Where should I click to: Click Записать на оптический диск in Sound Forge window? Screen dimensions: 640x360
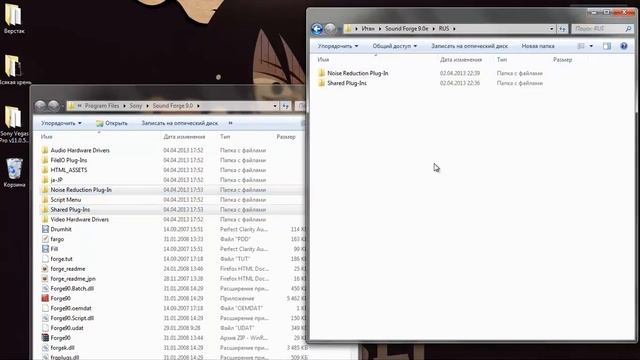click(x=180, y=123)
